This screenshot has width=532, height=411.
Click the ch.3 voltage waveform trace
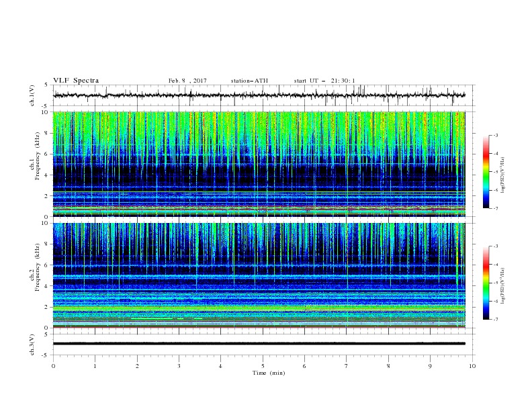tap(259, 344)
